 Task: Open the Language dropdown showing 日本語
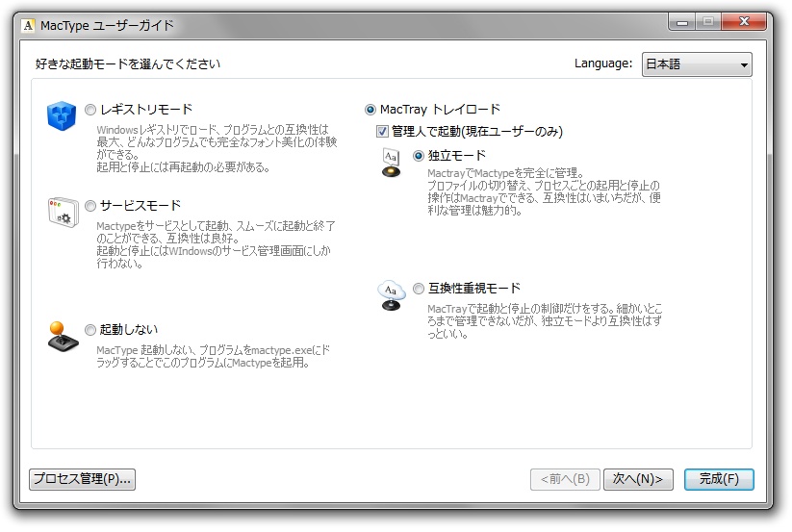click(697, 64)
